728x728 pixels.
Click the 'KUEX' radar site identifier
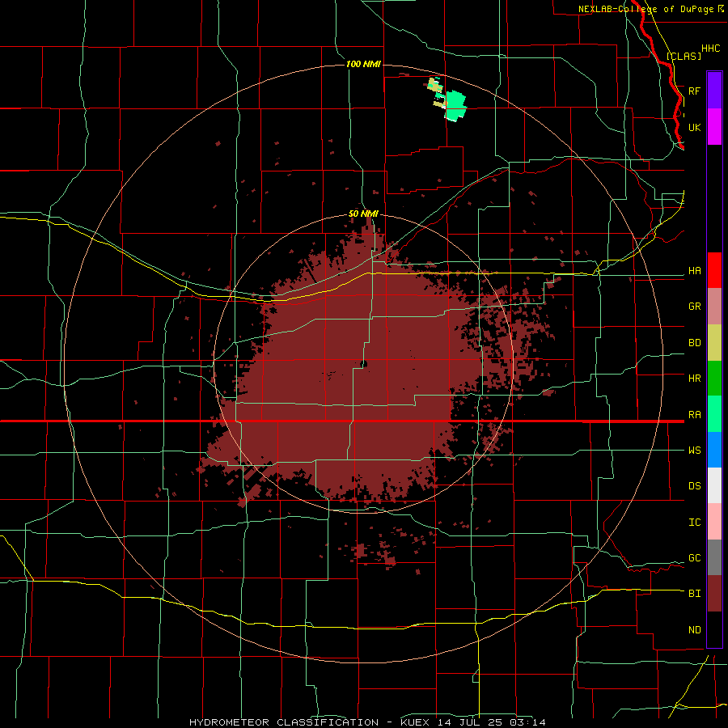pyautogui.click(x=415, y=722)
